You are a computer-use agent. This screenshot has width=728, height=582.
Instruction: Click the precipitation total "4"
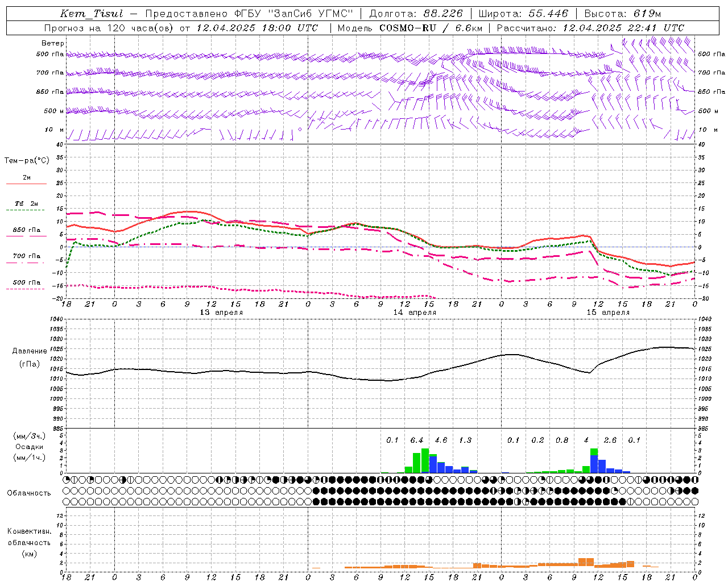(x=586, y=440)
